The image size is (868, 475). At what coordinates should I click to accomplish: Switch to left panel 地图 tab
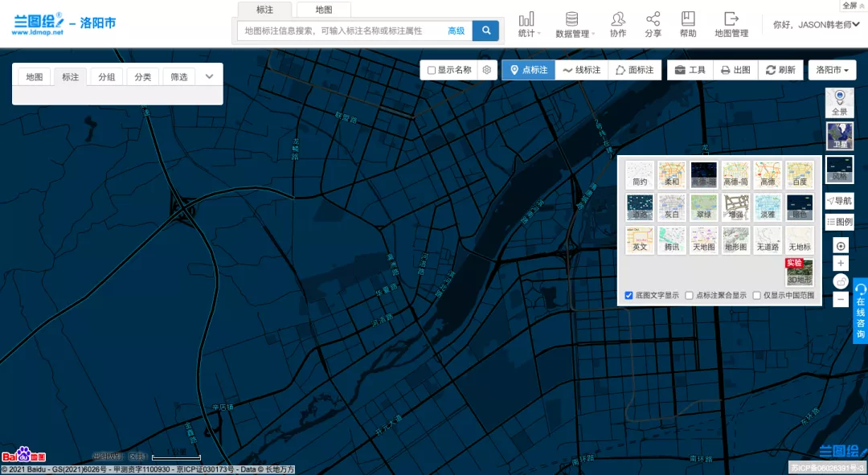(x=35, y=77)
